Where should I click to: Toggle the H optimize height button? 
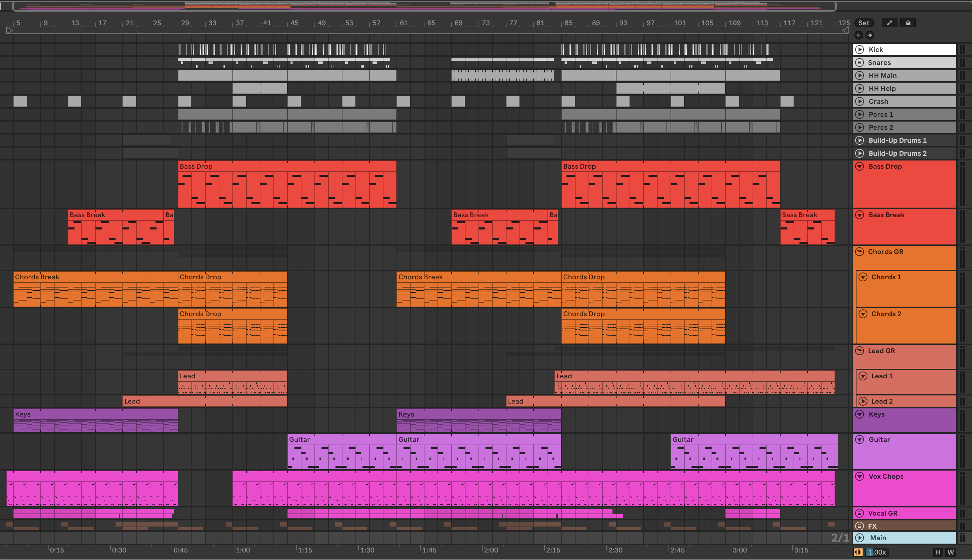pos(938,552)
